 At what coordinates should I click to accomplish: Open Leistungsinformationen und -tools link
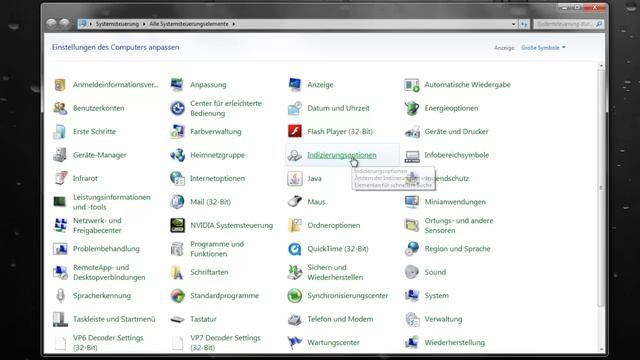[111, 202]
